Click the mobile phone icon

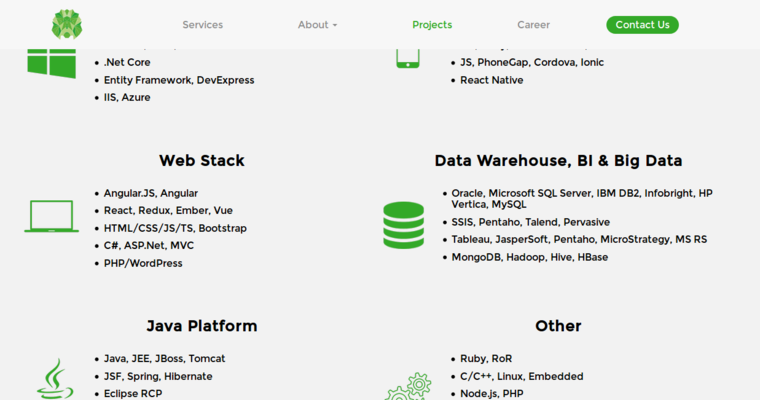(x=407, y=56)
